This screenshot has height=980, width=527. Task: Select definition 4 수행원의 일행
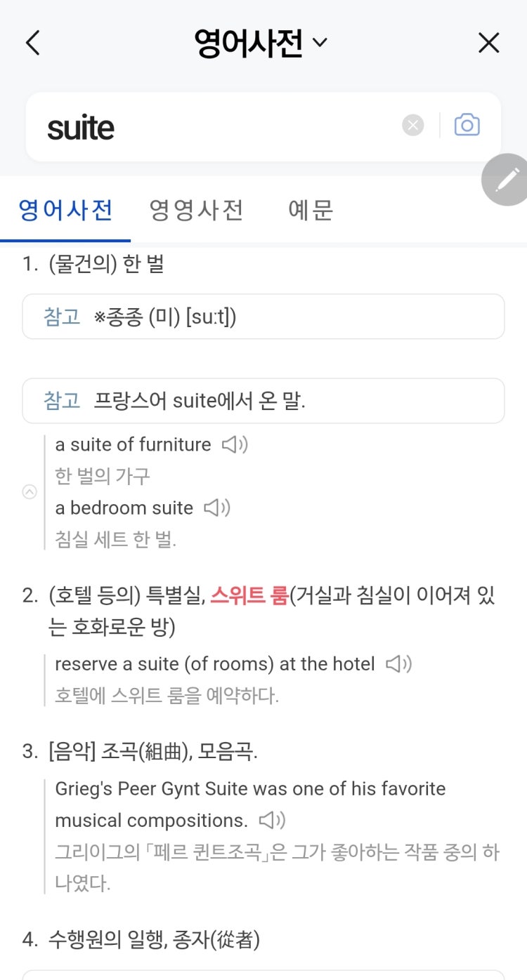coord(141,939)
